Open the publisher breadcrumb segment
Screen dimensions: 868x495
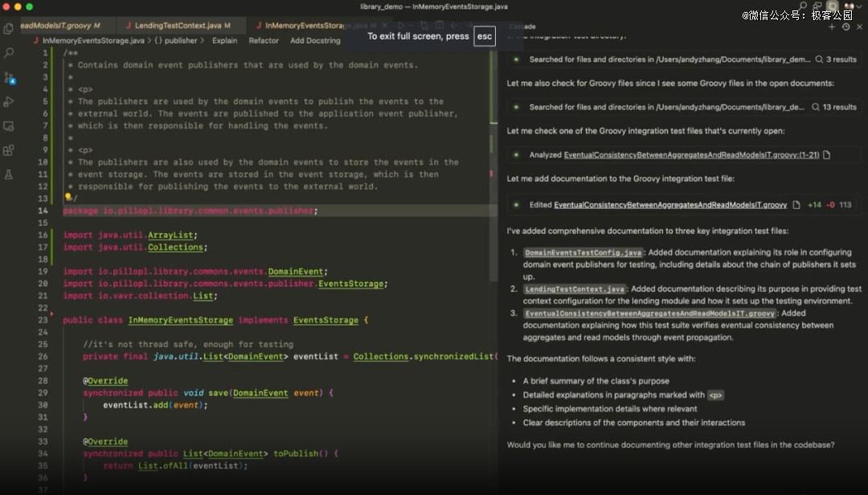[175, 40]
